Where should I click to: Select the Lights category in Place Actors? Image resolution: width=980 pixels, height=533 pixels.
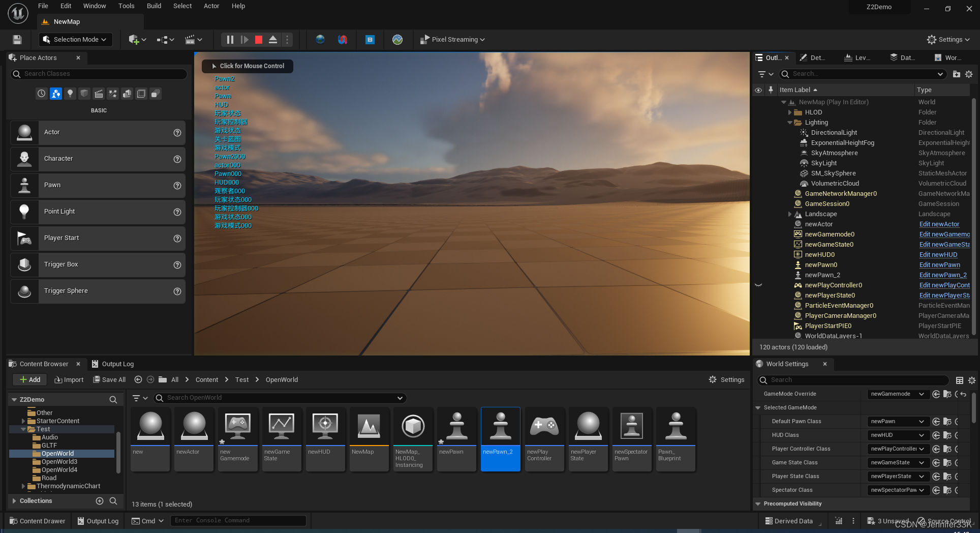tap(70, 94)
